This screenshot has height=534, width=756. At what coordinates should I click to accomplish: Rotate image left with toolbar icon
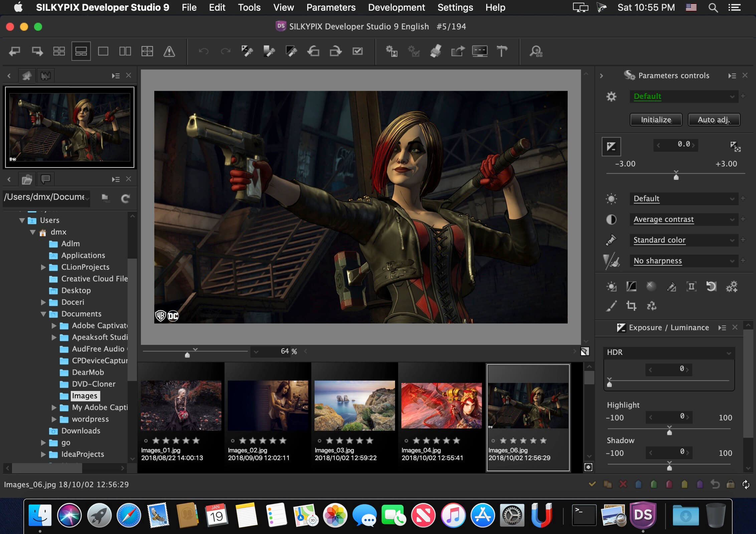(x=314, y=51)
